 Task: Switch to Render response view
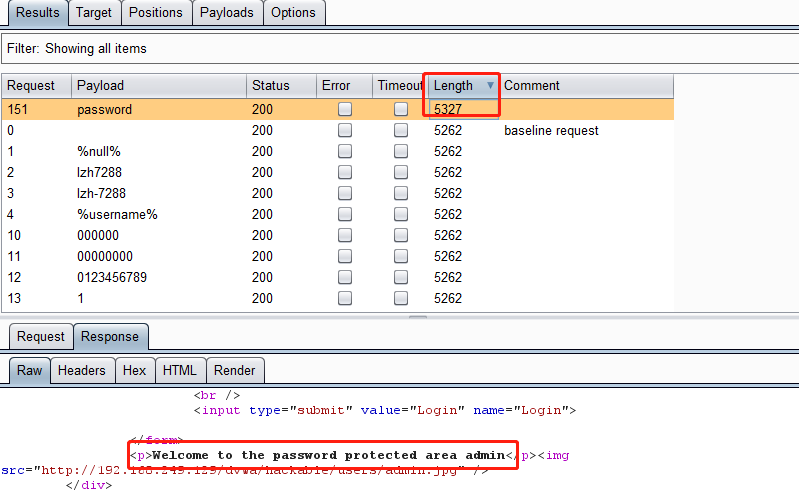tap(234, 370)
